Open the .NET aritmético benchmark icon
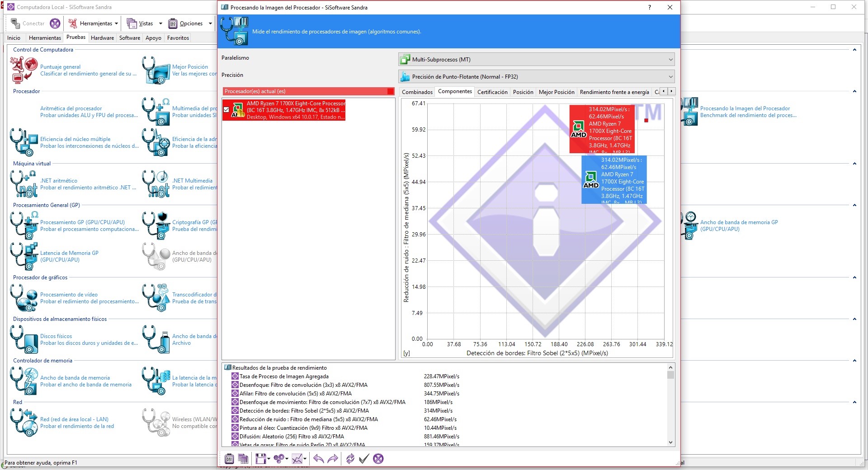This screenshot has width=868, height=470. 24,184
